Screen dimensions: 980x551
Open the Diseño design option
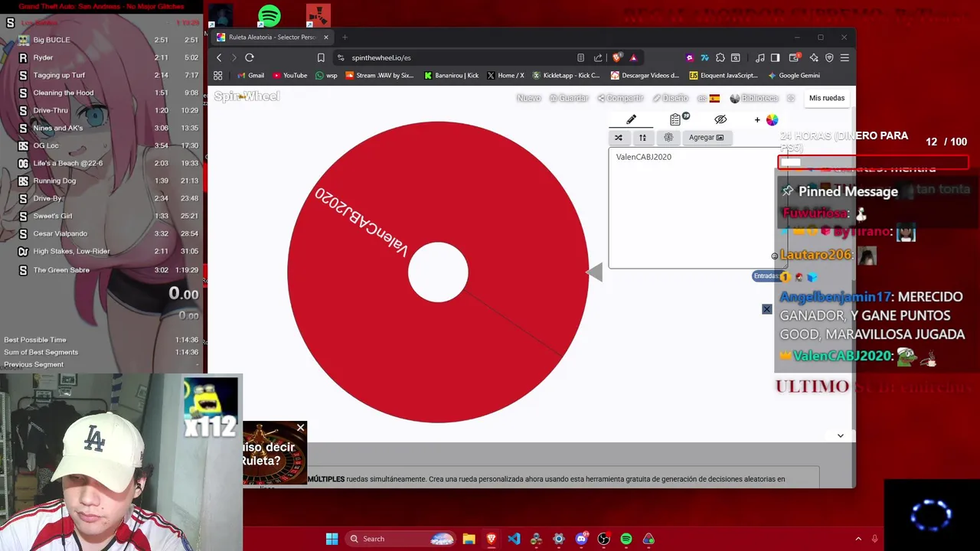click(x=671, y=98)
